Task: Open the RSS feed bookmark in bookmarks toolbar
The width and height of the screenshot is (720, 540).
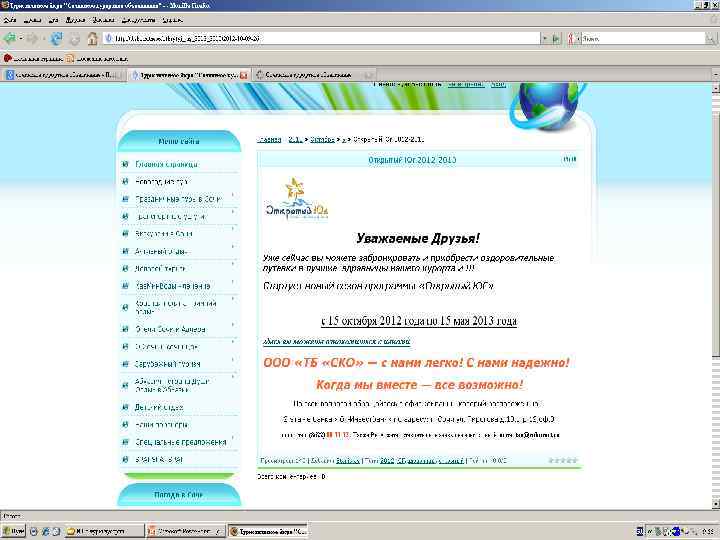Action: (x=69, y=58)
